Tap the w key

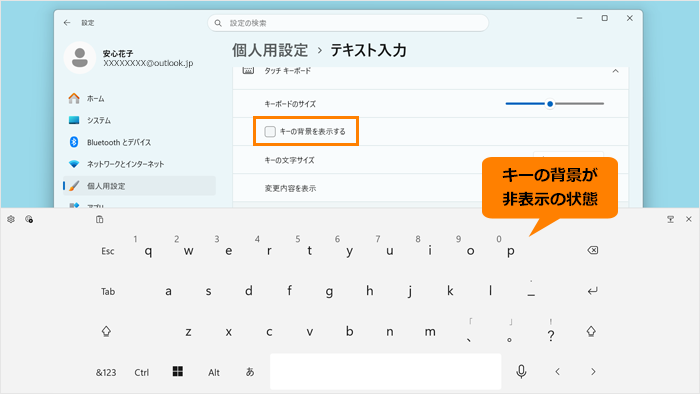point(188,251)
